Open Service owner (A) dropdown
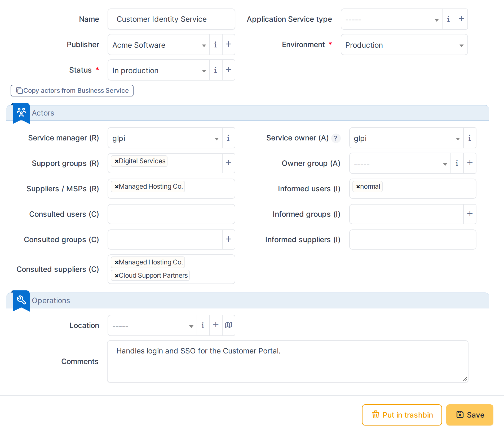Viewport: 504px width, 434px height. (x=406, y=138)
